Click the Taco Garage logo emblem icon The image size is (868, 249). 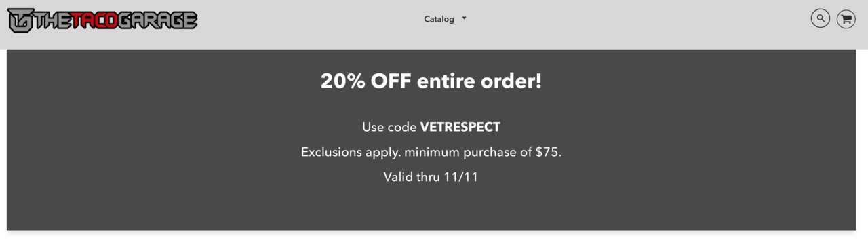(x=19, y=20)
